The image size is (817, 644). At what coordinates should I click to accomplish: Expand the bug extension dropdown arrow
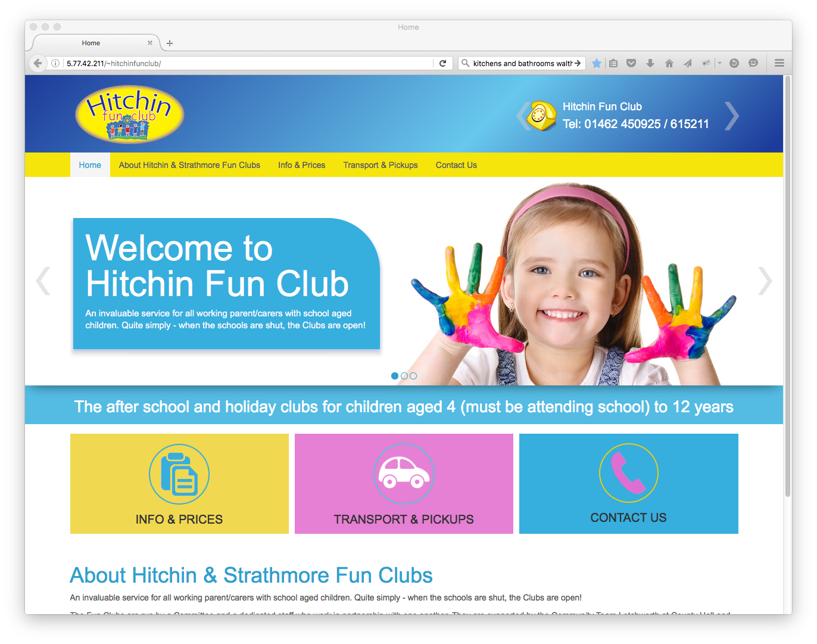coord(719,63)
